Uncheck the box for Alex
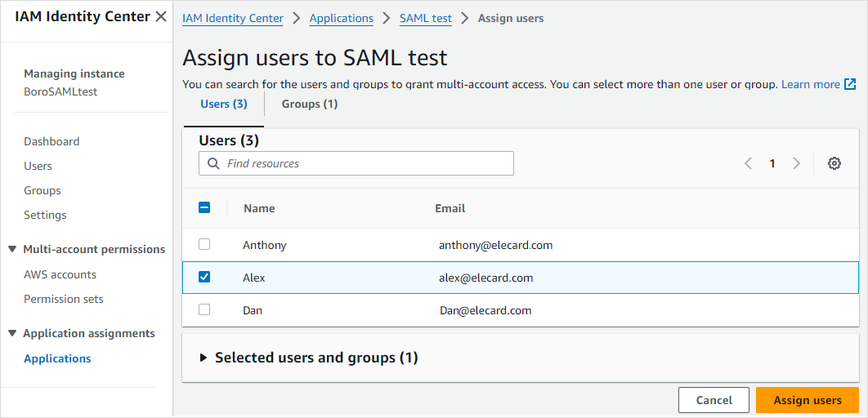The width and height of the screenshot is (868, 418). [x=204, y=278]
